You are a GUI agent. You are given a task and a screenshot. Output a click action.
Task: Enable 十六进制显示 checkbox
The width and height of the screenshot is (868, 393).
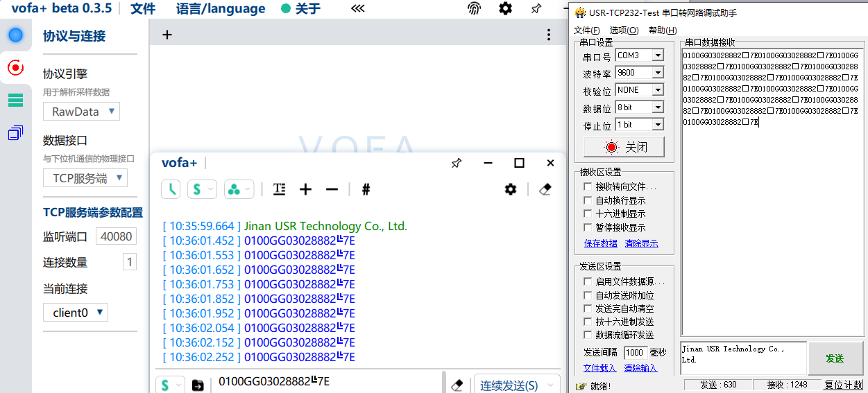click(x=588, y=214)
